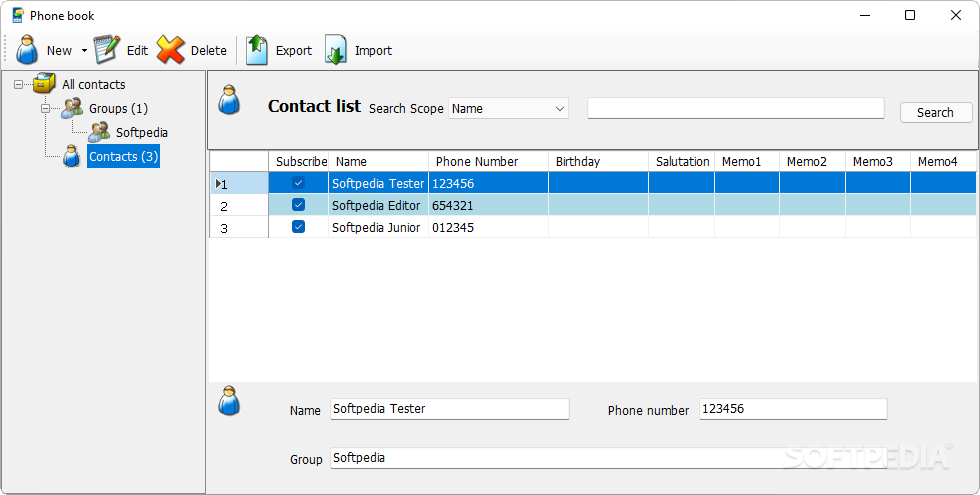Image resolution: width=980 pixels, height=495 pixels.
Task: Click the Phone book title bar icon
Action: 18,15
